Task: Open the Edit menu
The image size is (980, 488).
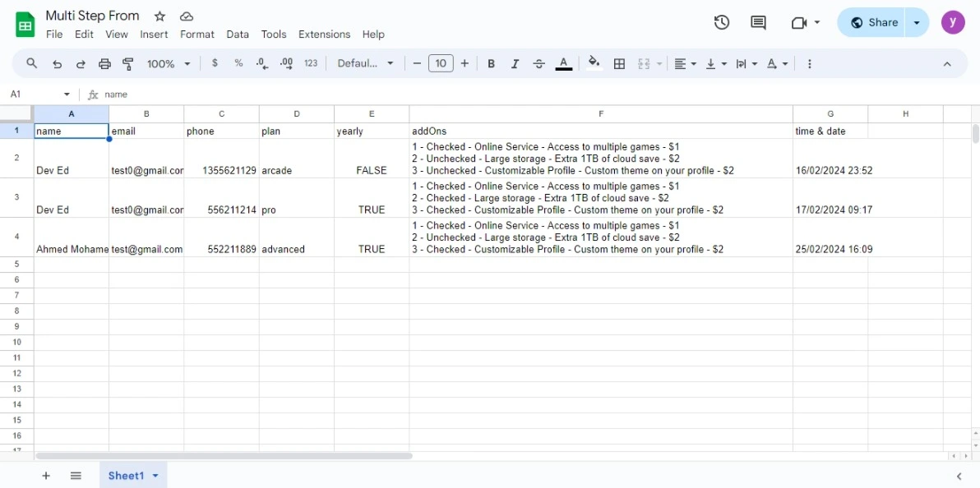Action: pyautogui.click(x=84, y=35)
